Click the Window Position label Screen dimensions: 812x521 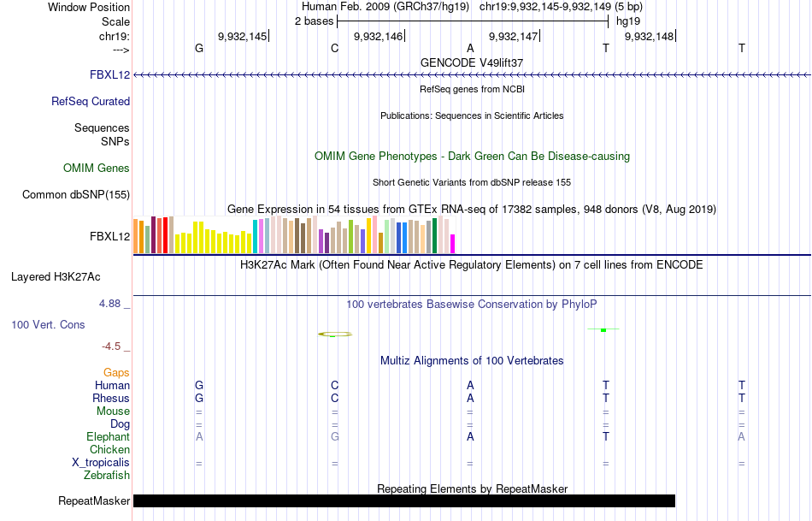pos(89,7)
